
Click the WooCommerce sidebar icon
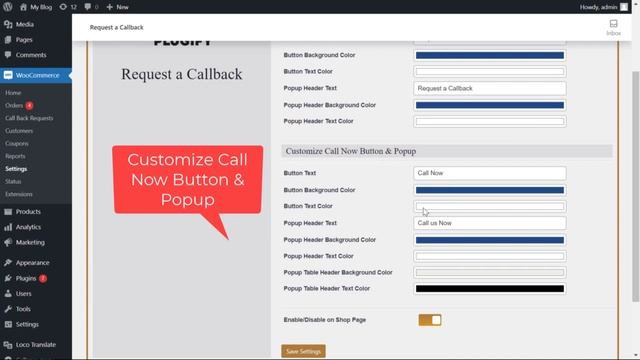coord(8,75)
